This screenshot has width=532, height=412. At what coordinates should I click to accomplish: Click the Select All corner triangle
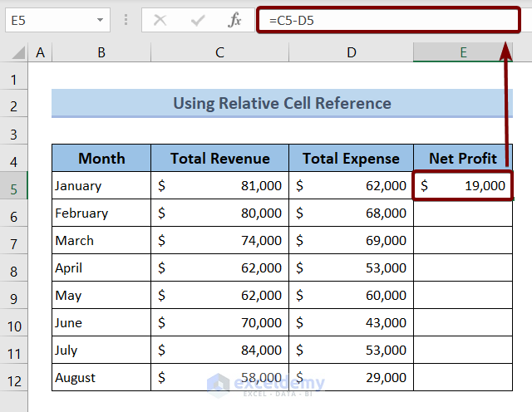pos(17,53)
